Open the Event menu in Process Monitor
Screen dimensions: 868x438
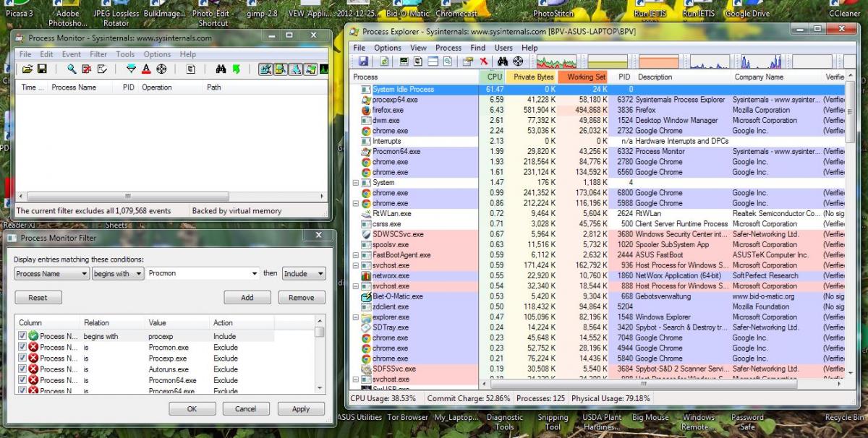71,54
